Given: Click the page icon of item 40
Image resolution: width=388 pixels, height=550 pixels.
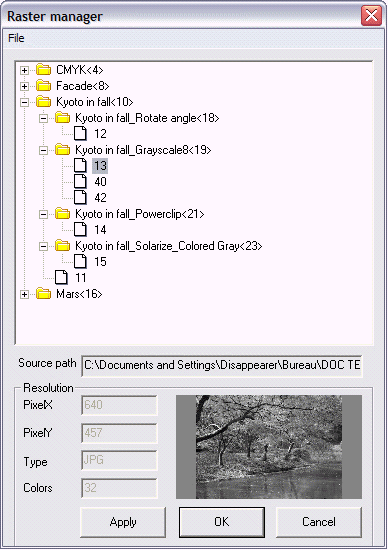Looking at the screenshot, I should 80,181.
